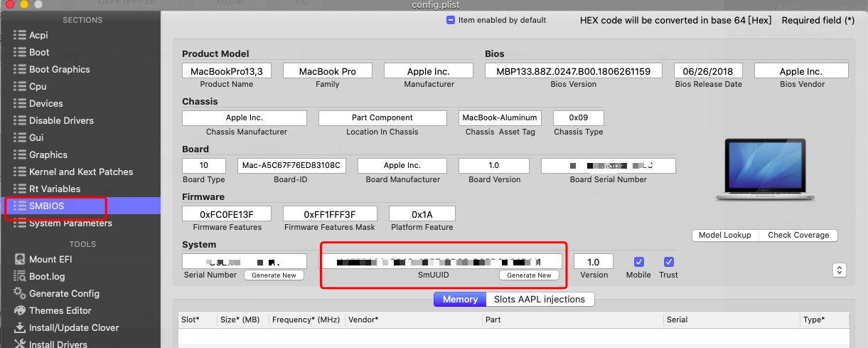Select the SMBIOS section
The height and width of the screenshot is (348, 868).
(x=80, y=206)
